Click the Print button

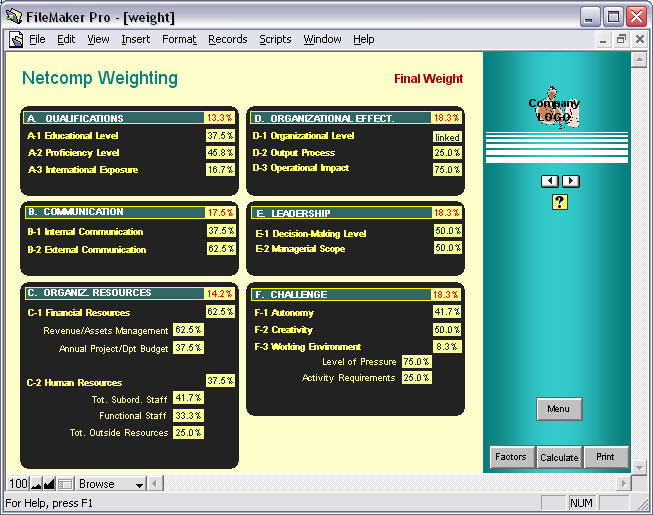coord(605,457)
